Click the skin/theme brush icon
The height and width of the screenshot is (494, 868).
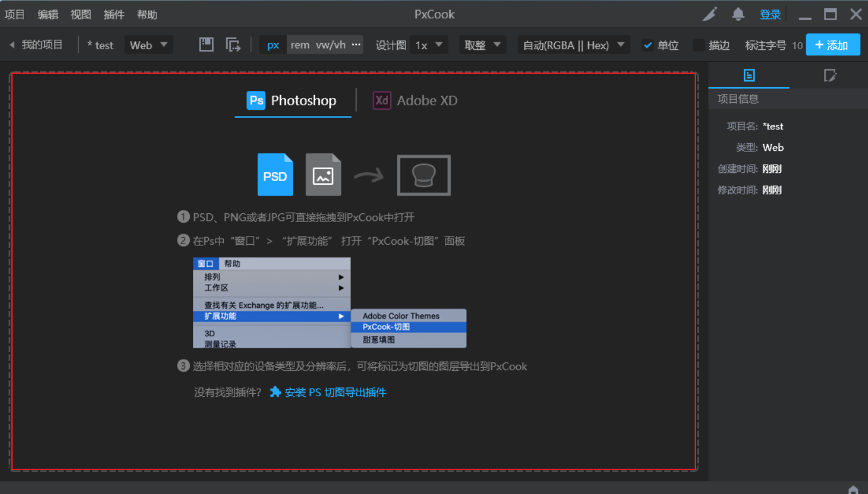click(x=710, y=14)
